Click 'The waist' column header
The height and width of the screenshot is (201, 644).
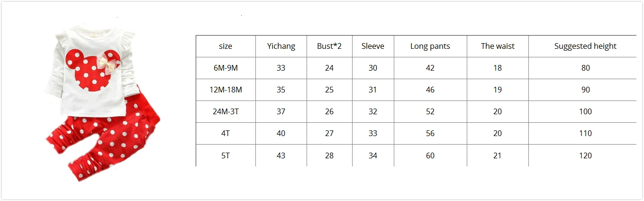[x=498, y=46]
